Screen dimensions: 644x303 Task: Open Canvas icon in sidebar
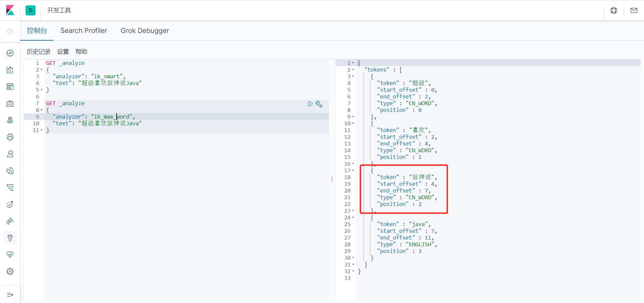click(x=10, y=103)
